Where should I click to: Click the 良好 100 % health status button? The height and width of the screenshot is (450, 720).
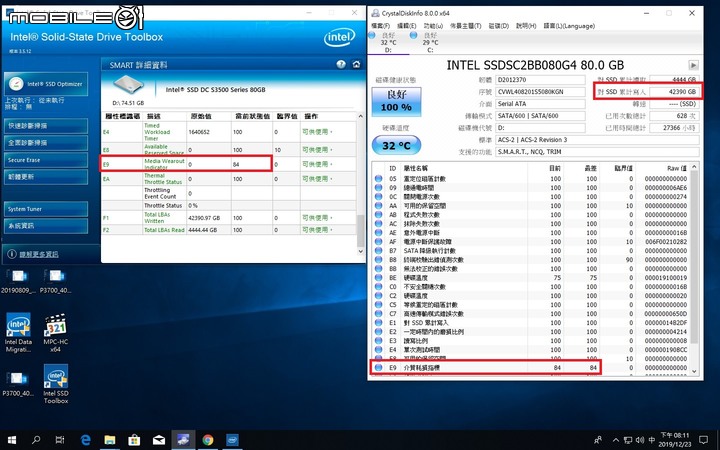pyautogui.click(x=396, y=101)
